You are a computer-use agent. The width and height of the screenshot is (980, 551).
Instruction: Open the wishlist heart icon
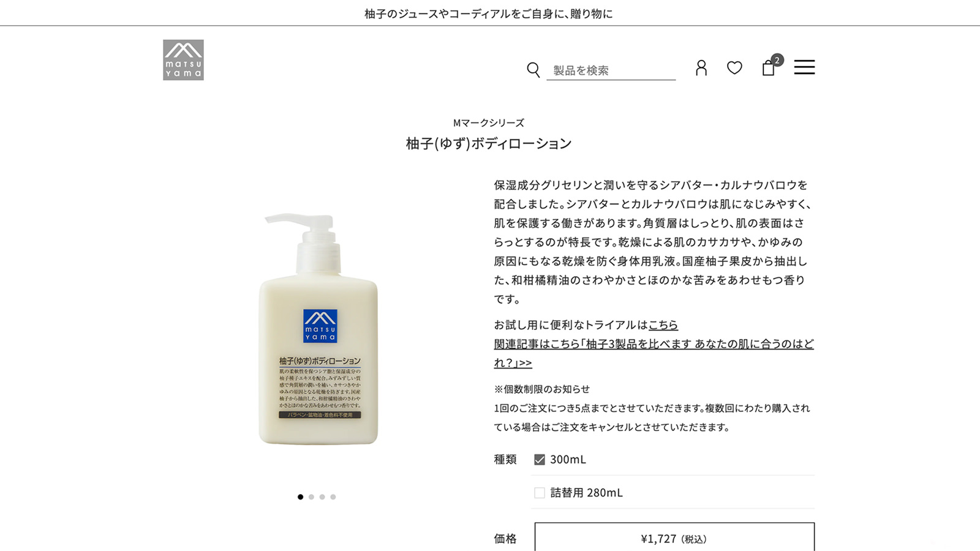(x=734, y=68)
